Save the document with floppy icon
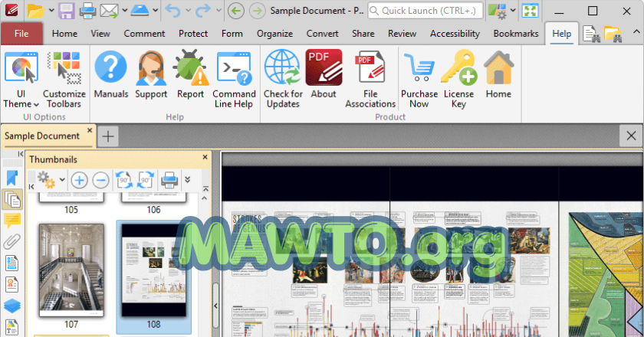The image size is (644, 337). [66, 11]
